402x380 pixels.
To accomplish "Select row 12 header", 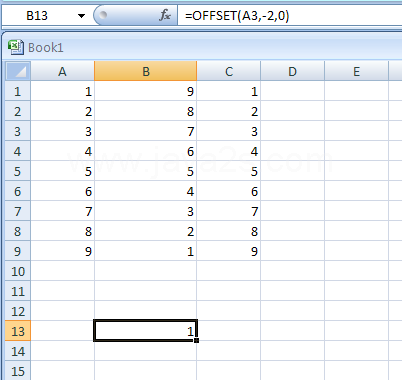I will pos(18,311).
